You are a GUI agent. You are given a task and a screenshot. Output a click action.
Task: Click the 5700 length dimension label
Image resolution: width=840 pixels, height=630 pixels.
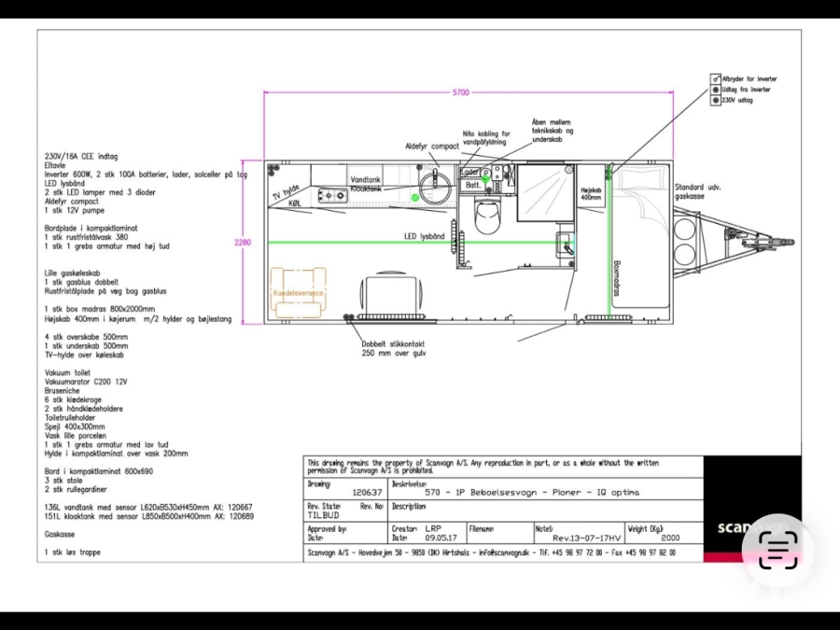[460, 91]
